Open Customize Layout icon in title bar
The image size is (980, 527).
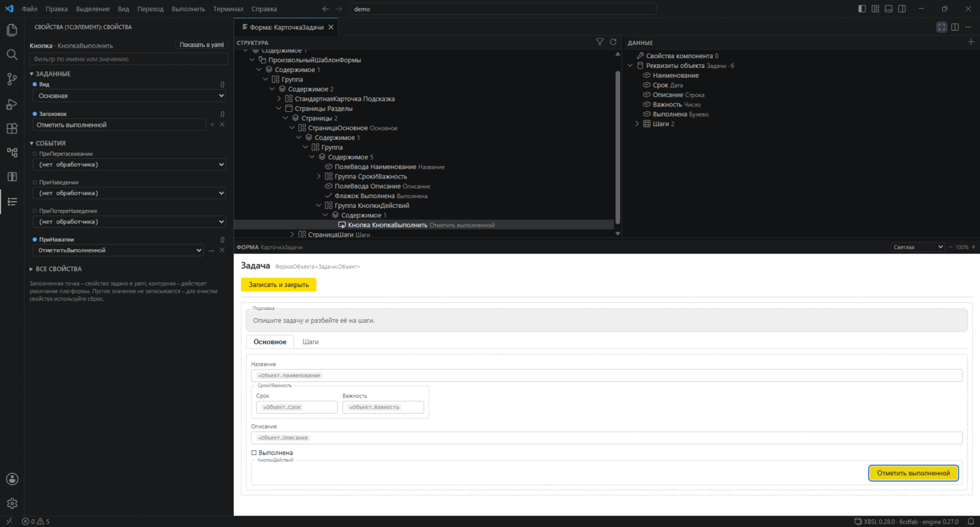click(875, 9)
